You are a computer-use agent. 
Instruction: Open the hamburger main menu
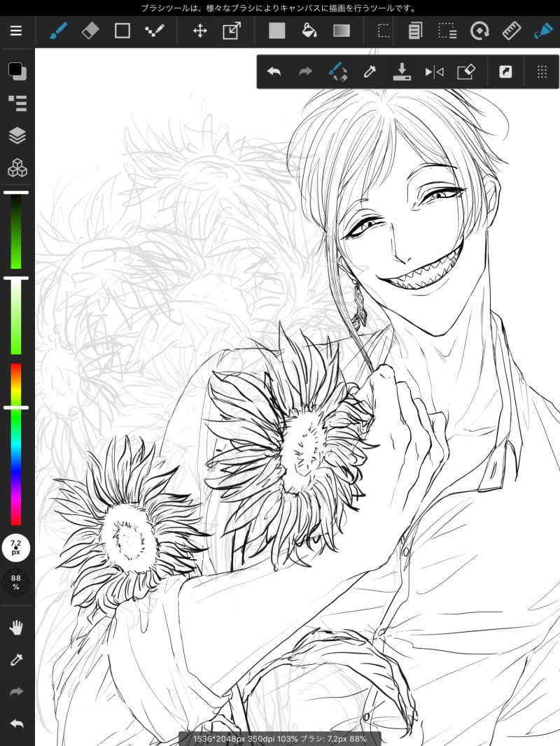click(16, 31)
